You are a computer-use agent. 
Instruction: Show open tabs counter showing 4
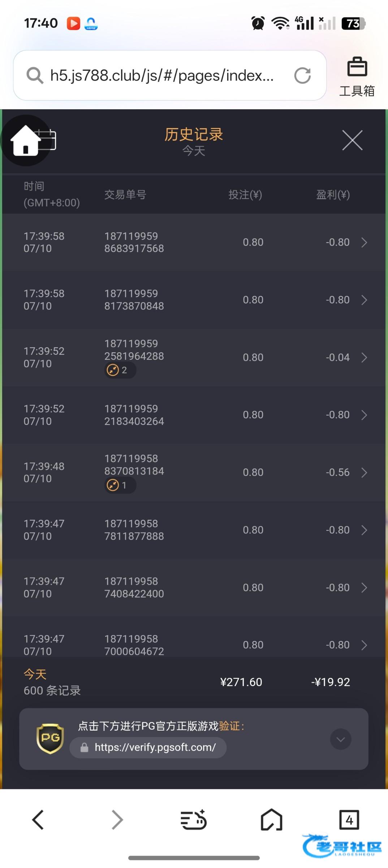point(349,819)
